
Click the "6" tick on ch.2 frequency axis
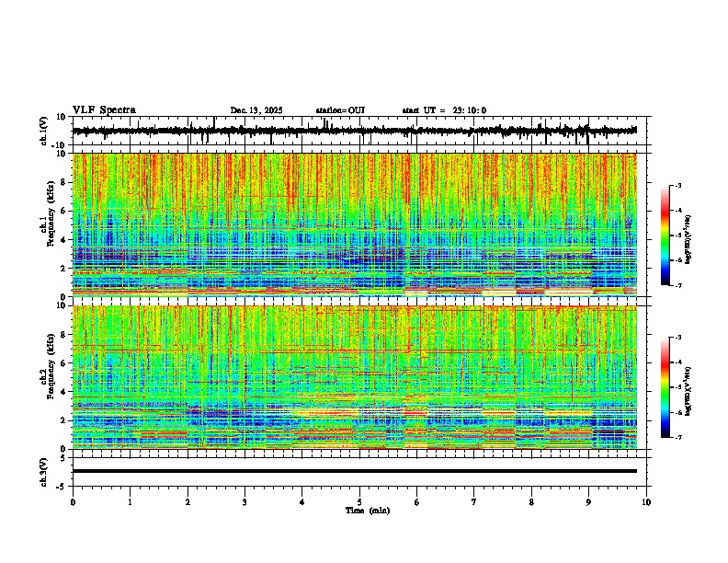63,363
